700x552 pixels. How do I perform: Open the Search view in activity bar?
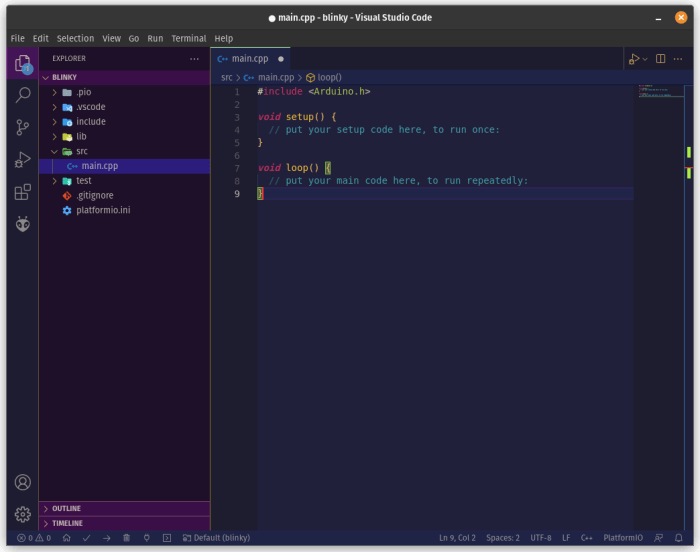(x=23, y=95)
